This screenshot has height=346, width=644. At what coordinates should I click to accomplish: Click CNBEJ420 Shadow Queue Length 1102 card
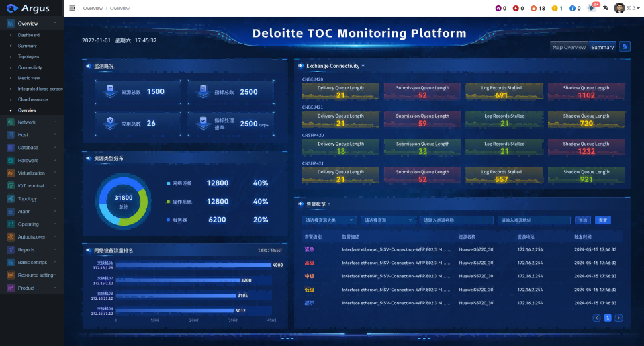coord(586,91)
